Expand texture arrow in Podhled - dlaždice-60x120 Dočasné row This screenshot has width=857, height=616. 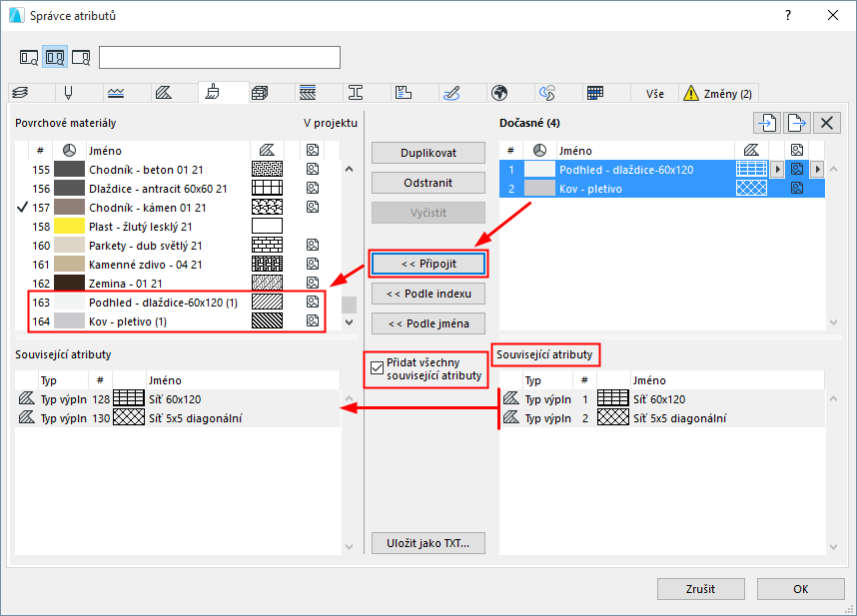(817, 170)
